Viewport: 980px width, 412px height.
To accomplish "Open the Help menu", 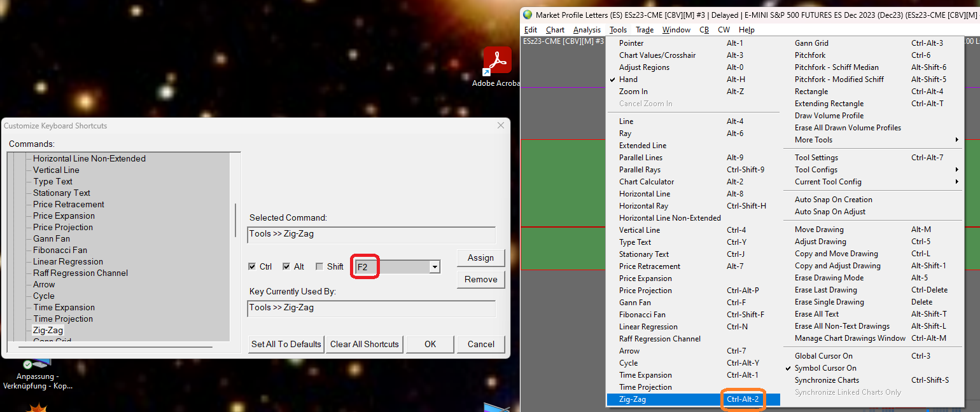I will pyautogui.click(x=746, y=30).
